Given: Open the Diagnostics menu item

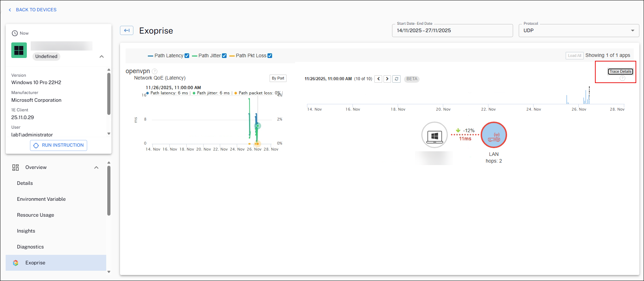Looking at the screenshot, I should click(x=30, y=247).
